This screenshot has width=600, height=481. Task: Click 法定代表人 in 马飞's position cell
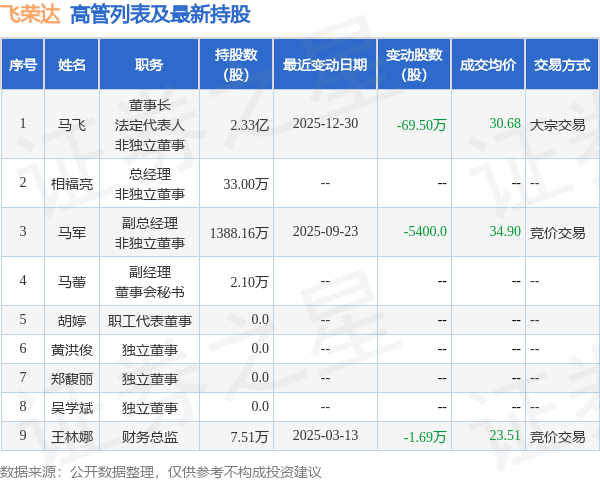[150, 125]
